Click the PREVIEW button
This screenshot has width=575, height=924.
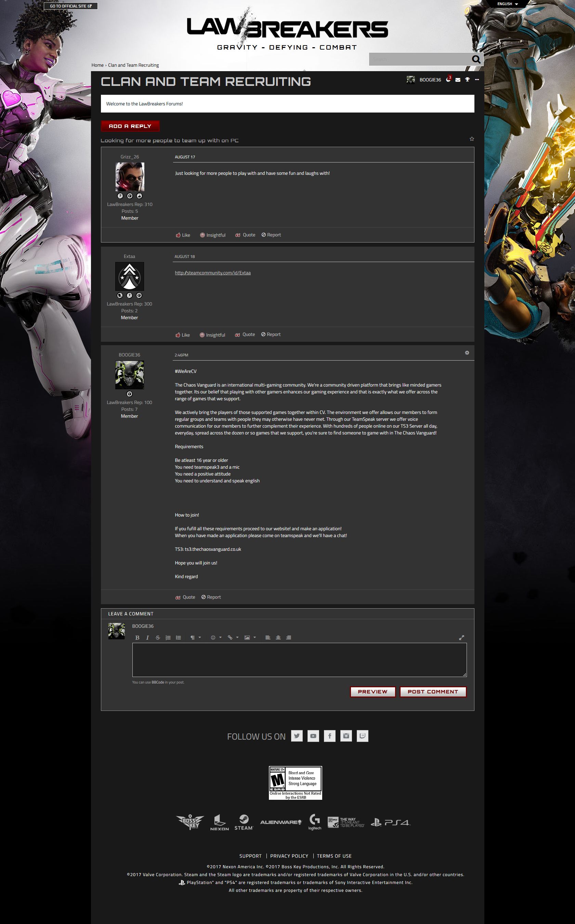click(x=373, y=692)
